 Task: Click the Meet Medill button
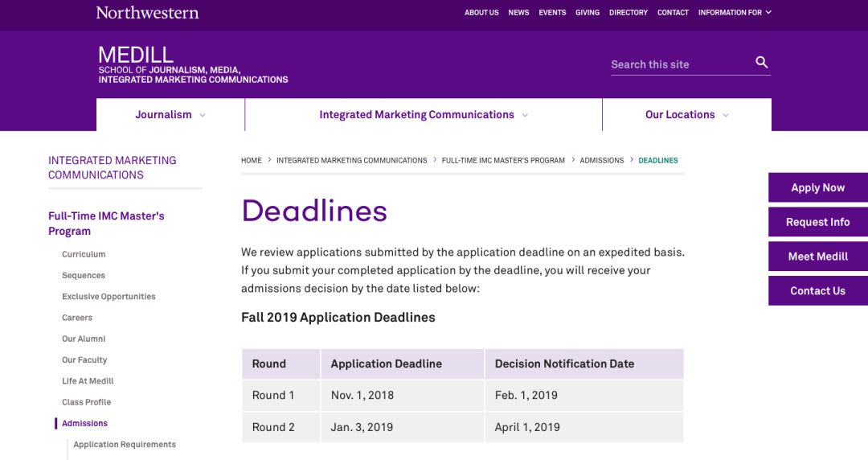click(x=817, y=256)
